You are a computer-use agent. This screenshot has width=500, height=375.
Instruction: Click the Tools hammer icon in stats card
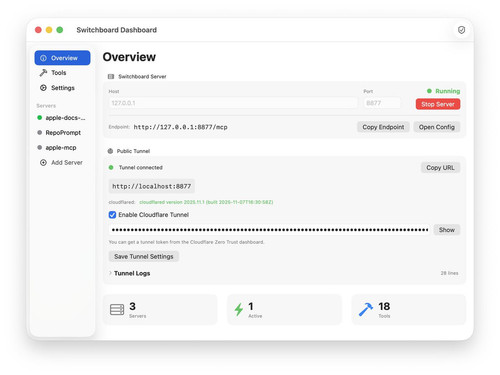click(366, 309)
